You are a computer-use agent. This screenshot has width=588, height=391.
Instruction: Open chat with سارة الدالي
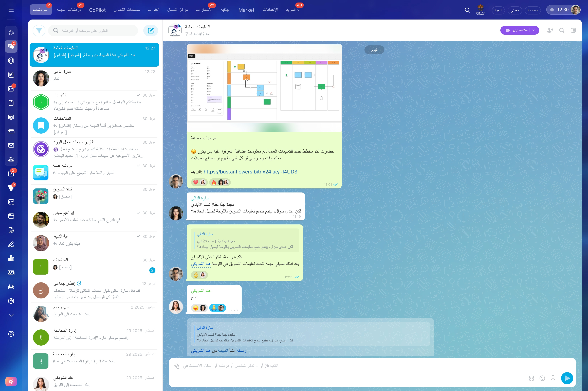coord(94,78)
